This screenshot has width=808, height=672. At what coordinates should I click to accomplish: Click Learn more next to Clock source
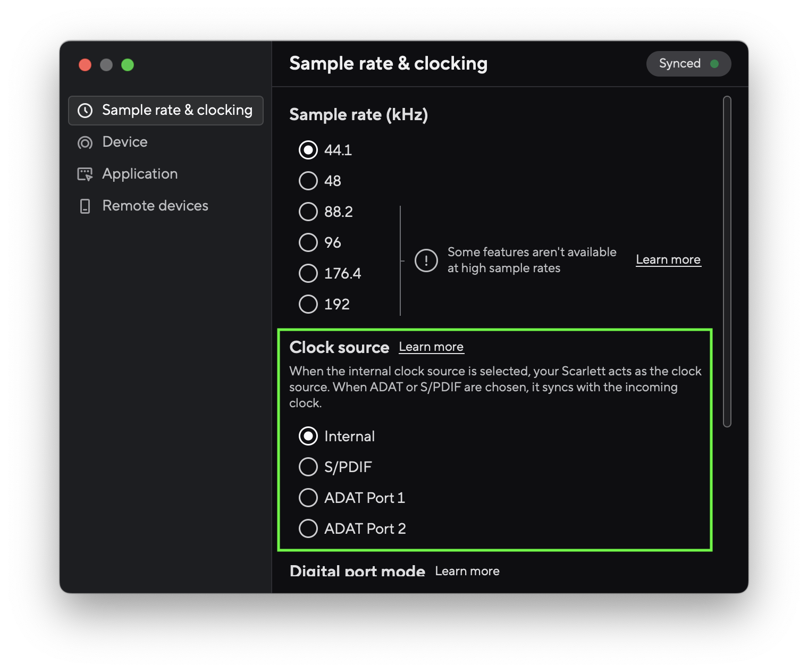click(x=431, y=347)
